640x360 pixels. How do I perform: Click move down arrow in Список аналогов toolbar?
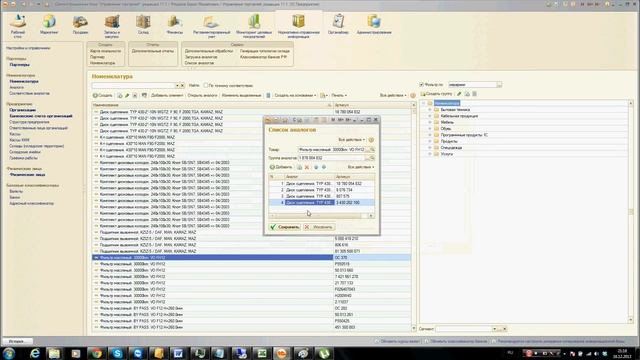(x=324, y=167)
